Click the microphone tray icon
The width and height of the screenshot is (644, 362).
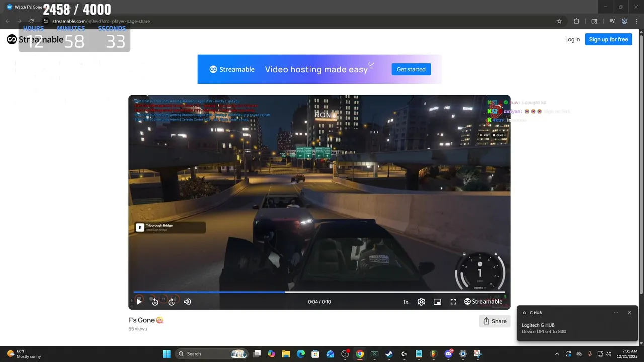click(x=590, y=354)
